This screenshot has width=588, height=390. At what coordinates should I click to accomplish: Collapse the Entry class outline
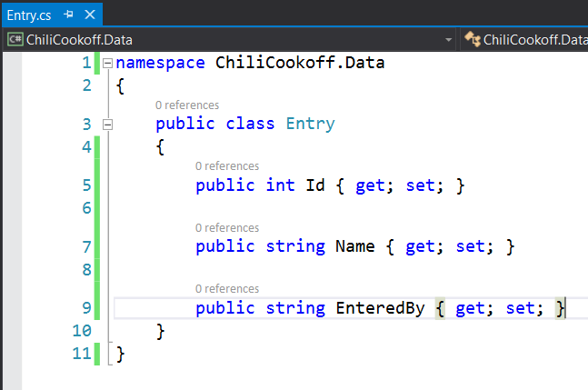108,125
